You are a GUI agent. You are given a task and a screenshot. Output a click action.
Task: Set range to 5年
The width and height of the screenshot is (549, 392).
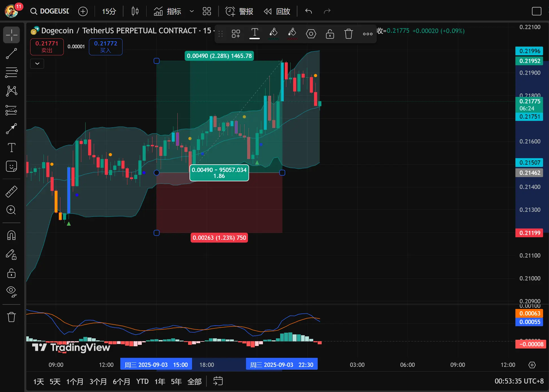[176, 382]
